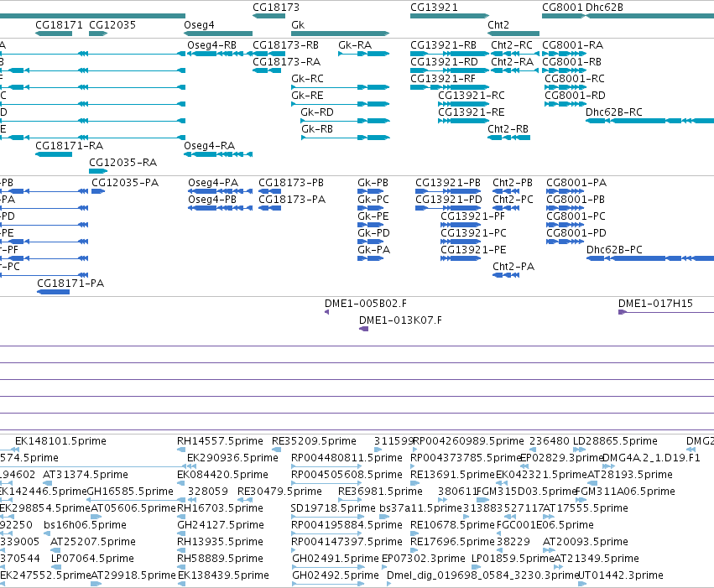Click the CG18173-PA protein label
The image size is (714, 588).
[292, 200]
